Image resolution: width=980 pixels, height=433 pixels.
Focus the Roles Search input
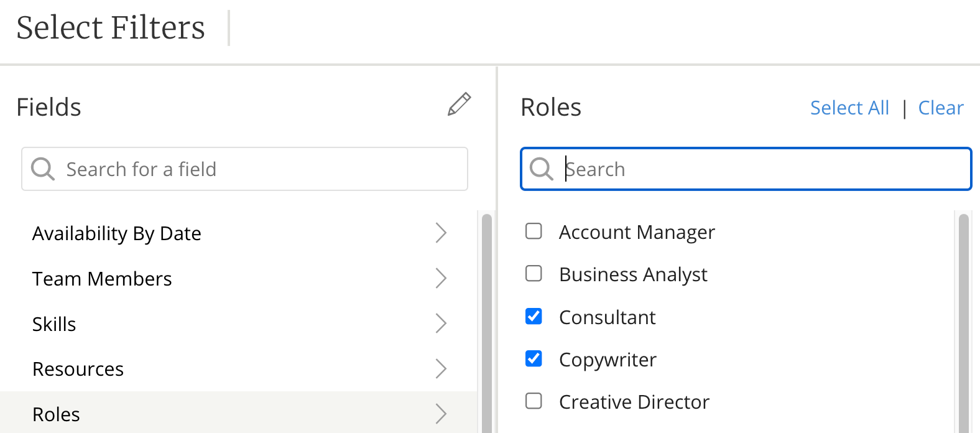pyautogui.click(x=746, y=169)
